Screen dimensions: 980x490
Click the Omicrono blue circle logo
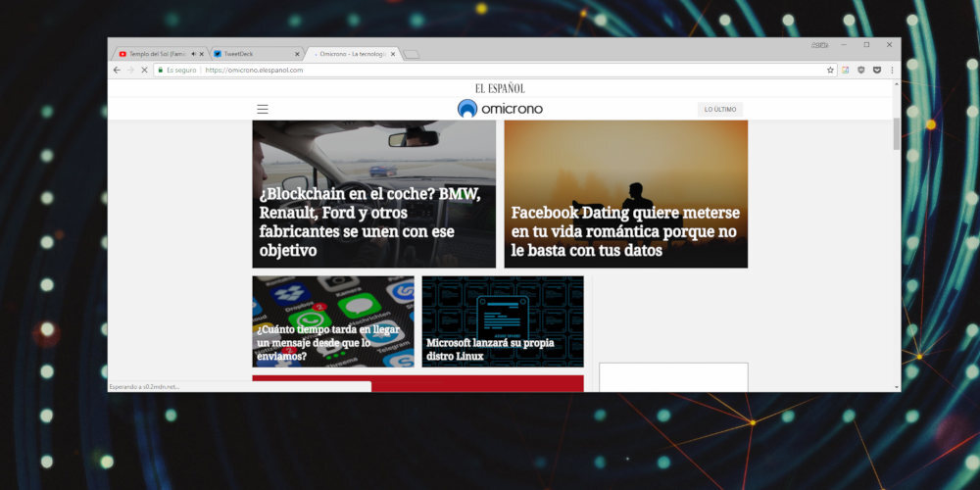click(466, 109)
